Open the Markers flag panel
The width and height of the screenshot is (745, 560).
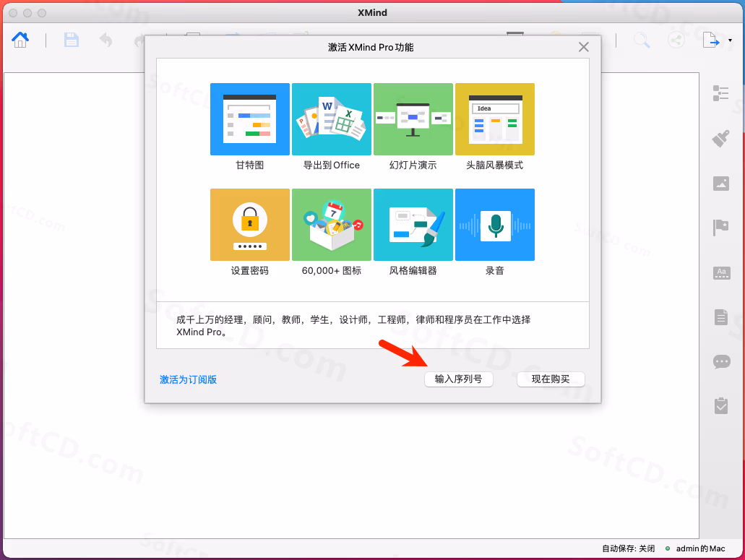720,228
